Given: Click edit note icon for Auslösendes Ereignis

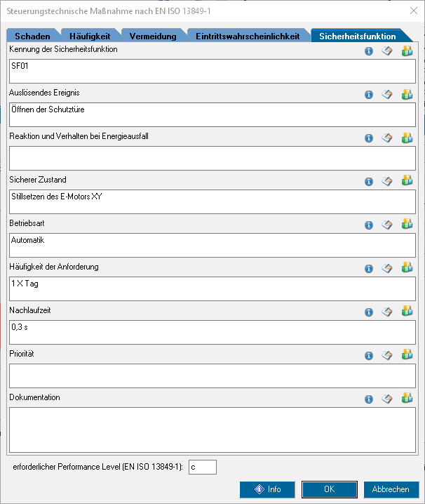Looking at the screenshot, I should coord(386,95).
